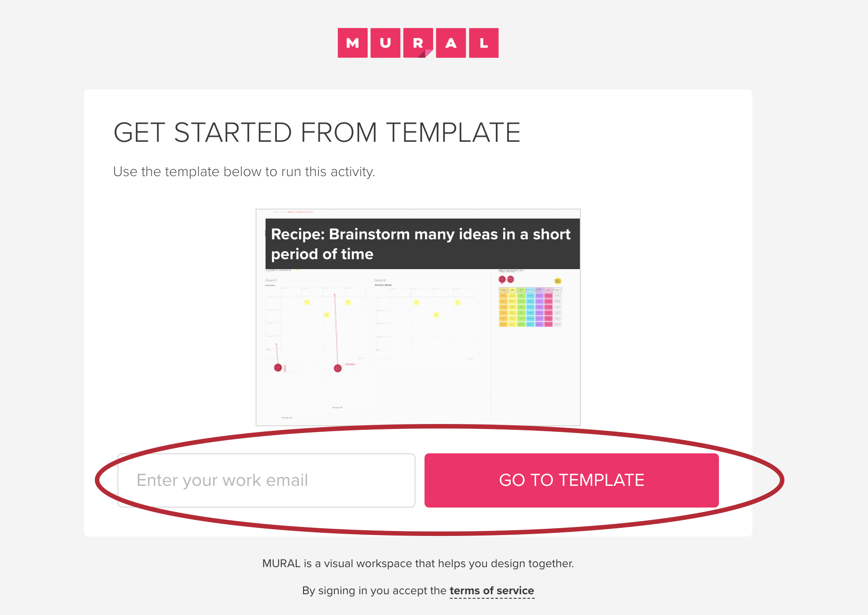Select the recipe title banner on the template

click(x=422, y=244)
